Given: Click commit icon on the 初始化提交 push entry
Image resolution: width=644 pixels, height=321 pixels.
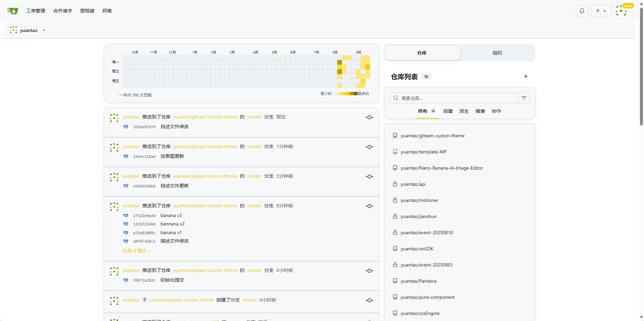Looking at the screenshot, I should 369,271.
